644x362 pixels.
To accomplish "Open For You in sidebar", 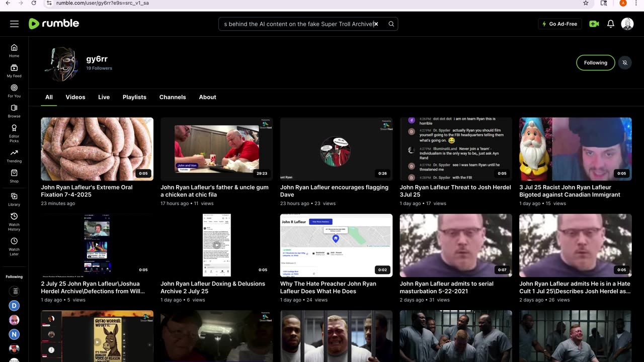I will point(14,90).
